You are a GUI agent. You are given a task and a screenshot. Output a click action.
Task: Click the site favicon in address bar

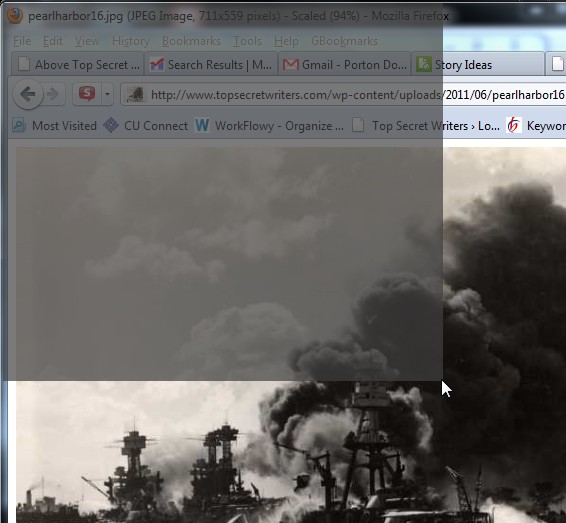click(135, 95)
